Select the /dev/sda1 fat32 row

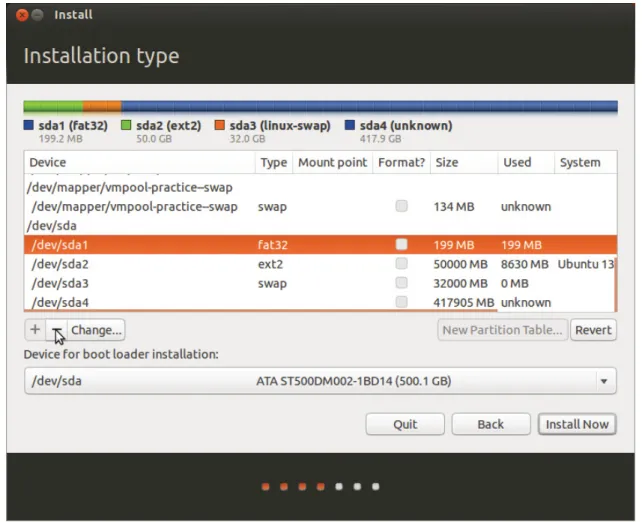(321, 245)
